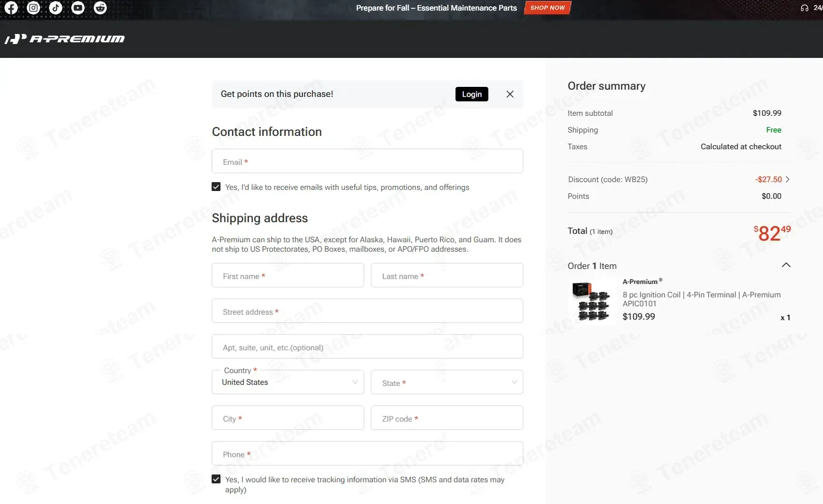The width and height of the screenshot is (823, 504).
Task: Click the 8 pc Ignition Coil product title
Action: [702, 299]
